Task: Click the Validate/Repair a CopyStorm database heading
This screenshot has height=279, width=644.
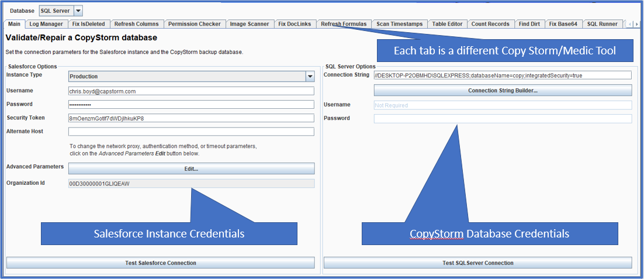Action: [81, 38]
